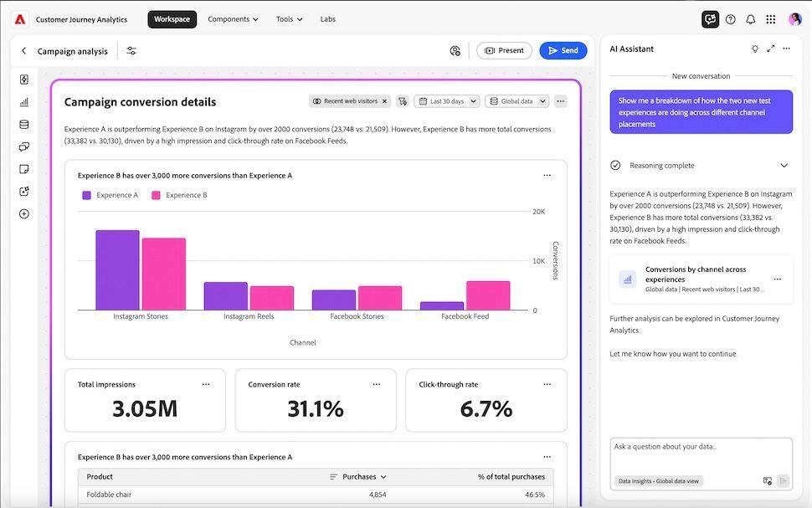Viewport: 812px width, 508px height.
Task: Remove the Recent web visitors filter chip
Action: coord(384,100)
